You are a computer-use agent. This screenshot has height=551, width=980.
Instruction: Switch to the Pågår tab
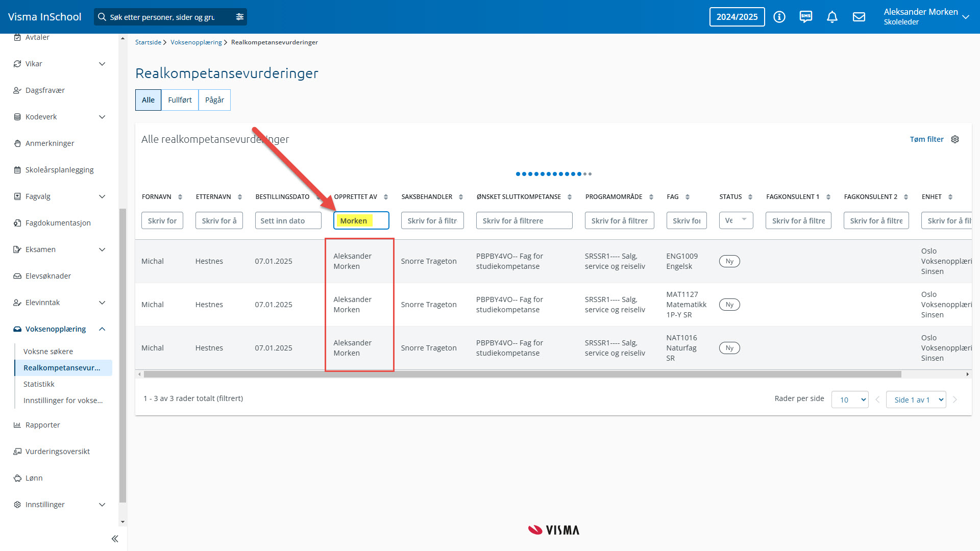point(214,100)
